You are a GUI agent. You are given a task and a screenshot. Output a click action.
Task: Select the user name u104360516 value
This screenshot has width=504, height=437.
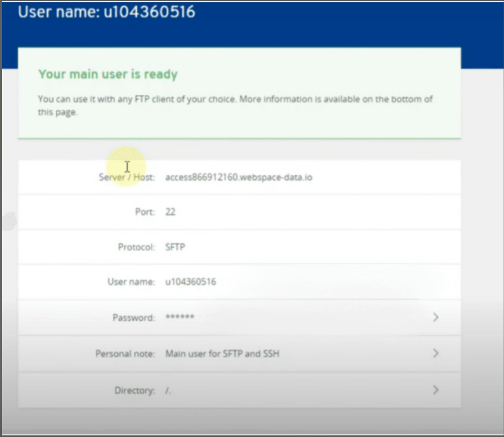pos(192,282)
